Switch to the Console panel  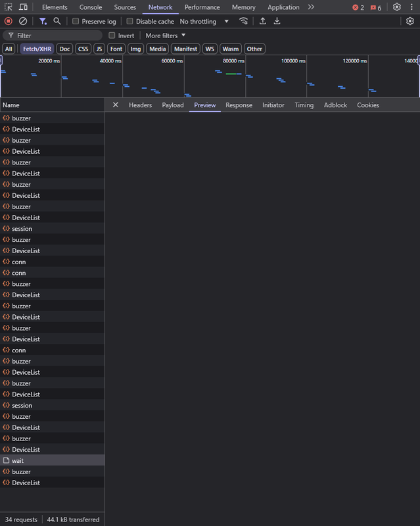tap(91, 7)
